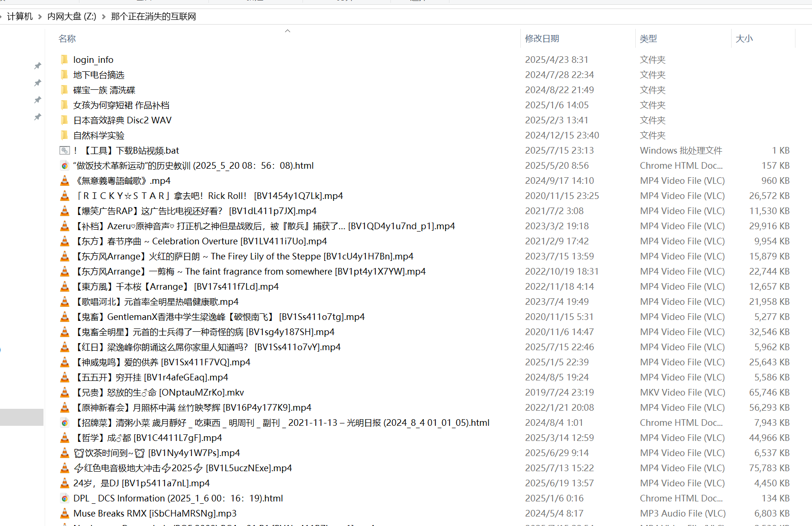Select the 【哲学】成♂都 video file name
The image size is (812, 526).
[147, 438]
